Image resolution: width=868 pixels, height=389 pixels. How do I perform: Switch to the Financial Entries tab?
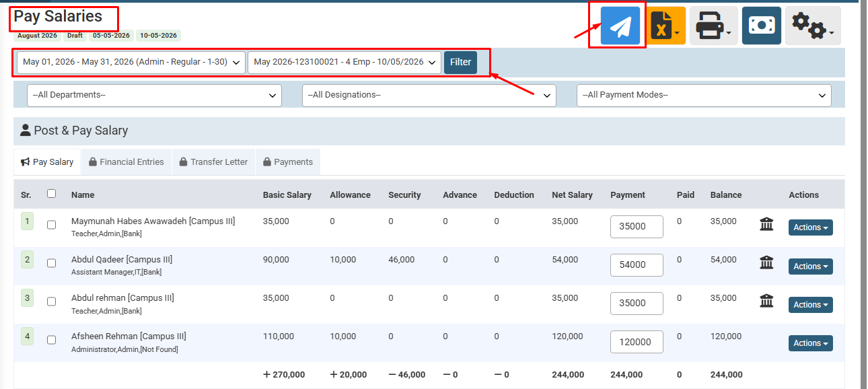coord(126,162)
